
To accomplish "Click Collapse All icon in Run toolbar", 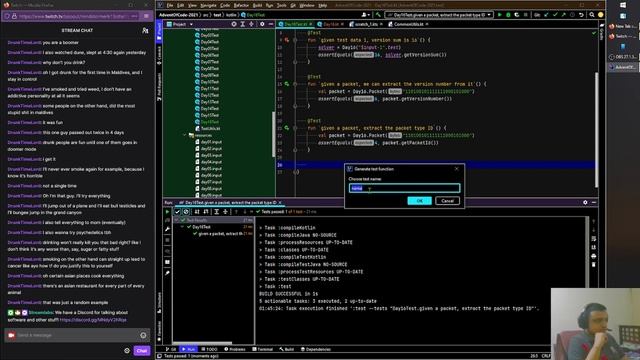I will pos(225,212).
